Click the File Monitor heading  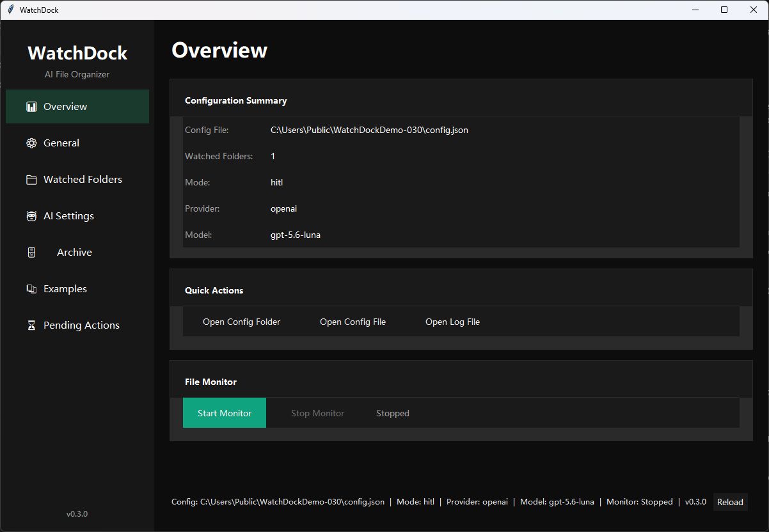211,382
